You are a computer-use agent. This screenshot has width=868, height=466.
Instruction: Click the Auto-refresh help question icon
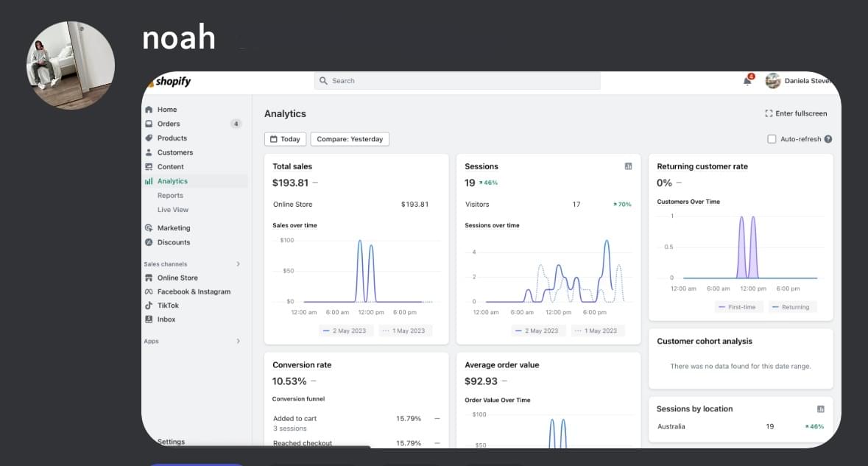pos(828,139)
